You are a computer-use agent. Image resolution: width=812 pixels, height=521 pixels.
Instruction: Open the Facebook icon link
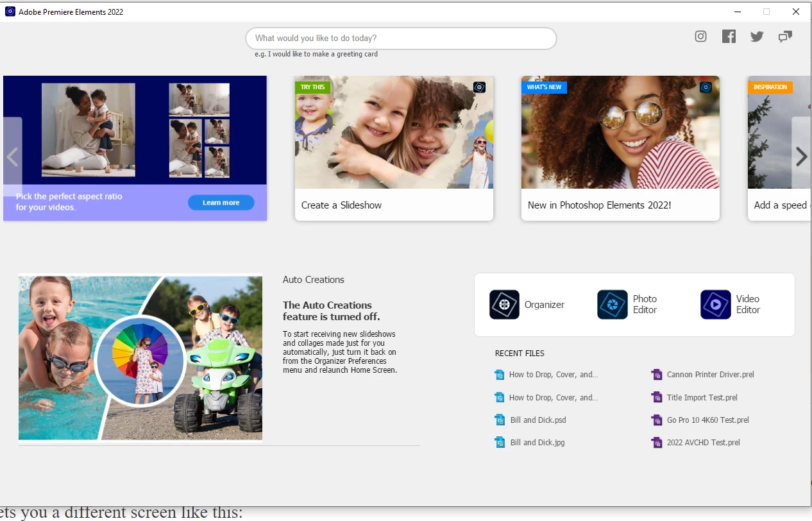pyautogui.click(x=729, y=37)
